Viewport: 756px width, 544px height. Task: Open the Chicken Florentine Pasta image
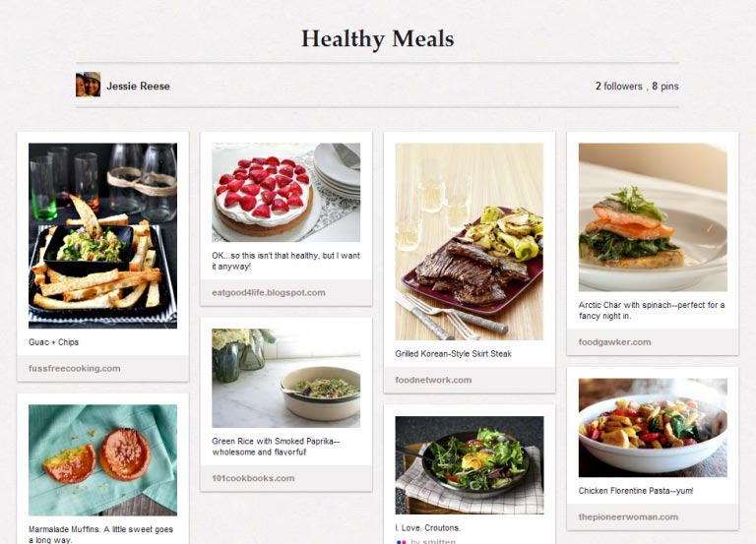click(653, 428)
